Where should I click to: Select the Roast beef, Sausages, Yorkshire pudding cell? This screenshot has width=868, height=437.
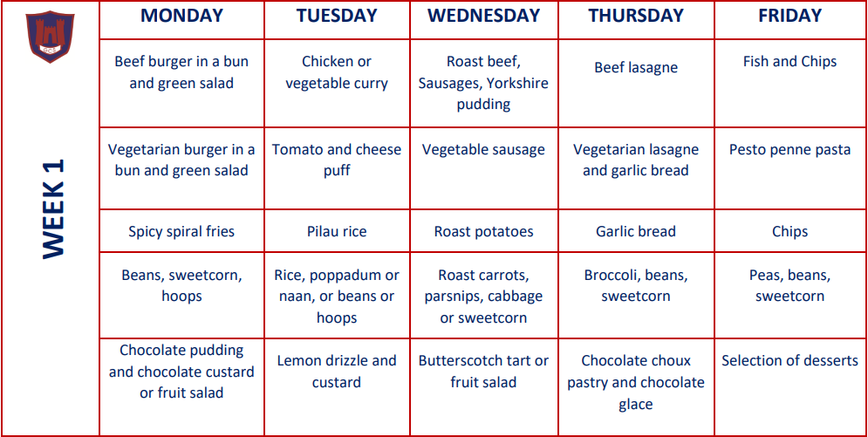[x=484, y=83]
